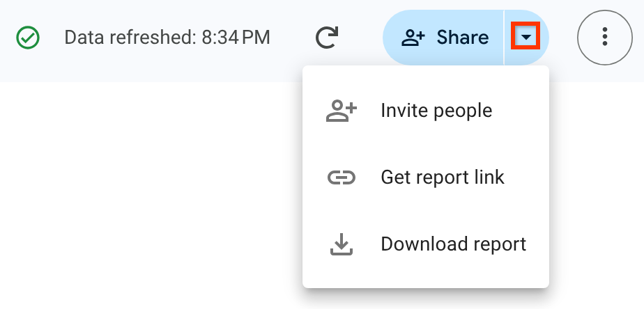The height and width of the screenshot is (309, 644).
Task: Click the 8:34 PM timestamp
Action: [x=236, y=38]
